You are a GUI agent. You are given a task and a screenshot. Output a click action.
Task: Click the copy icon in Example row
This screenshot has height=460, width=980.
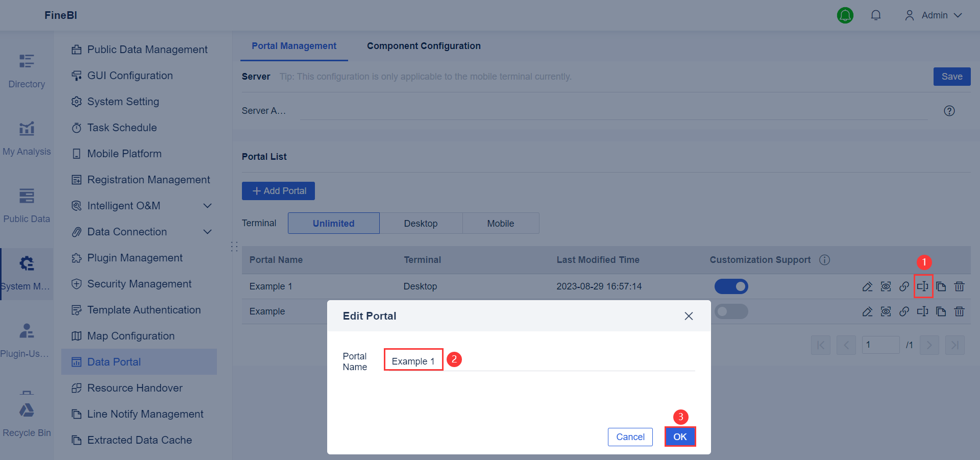tap(941, 311)
